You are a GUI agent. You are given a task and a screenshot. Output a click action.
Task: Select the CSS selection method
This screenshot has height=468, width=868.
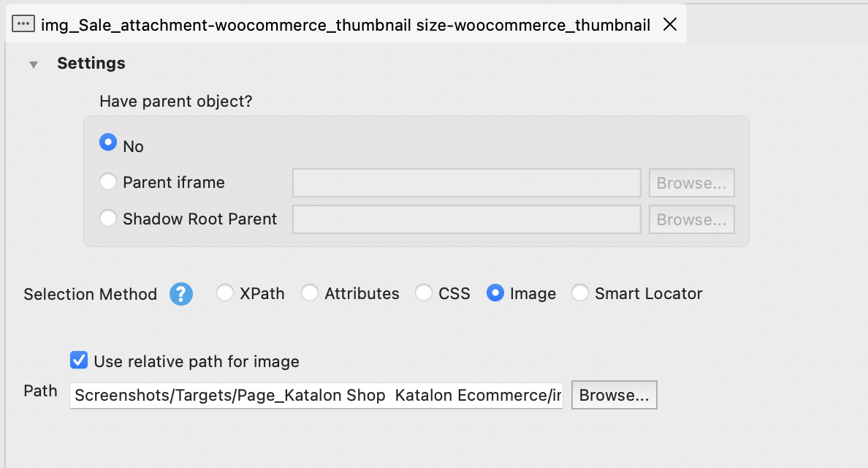click(424, 293)
